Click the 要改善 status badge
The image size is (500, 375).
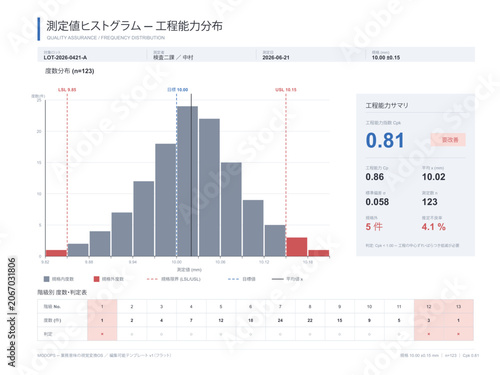(449, 140)
